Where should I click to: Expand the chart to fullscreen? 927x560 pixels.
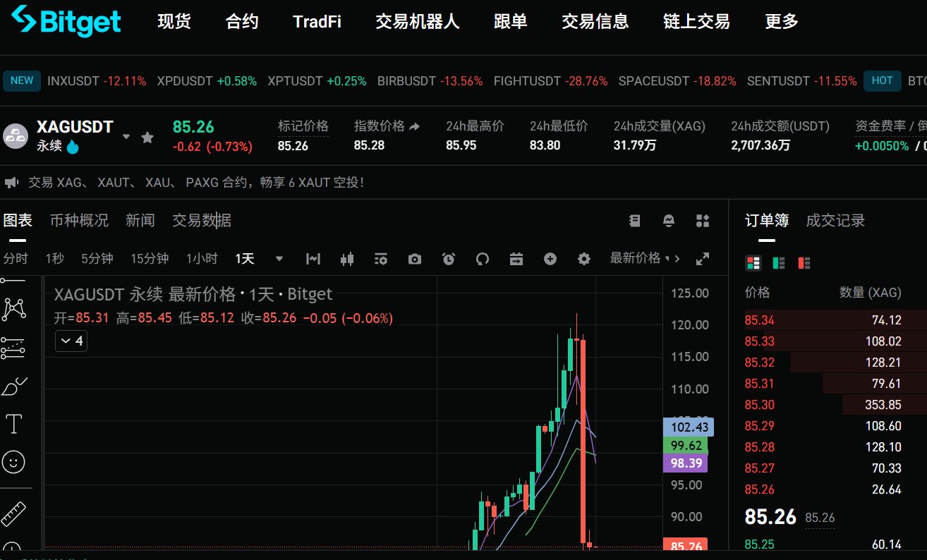point(703,259)
